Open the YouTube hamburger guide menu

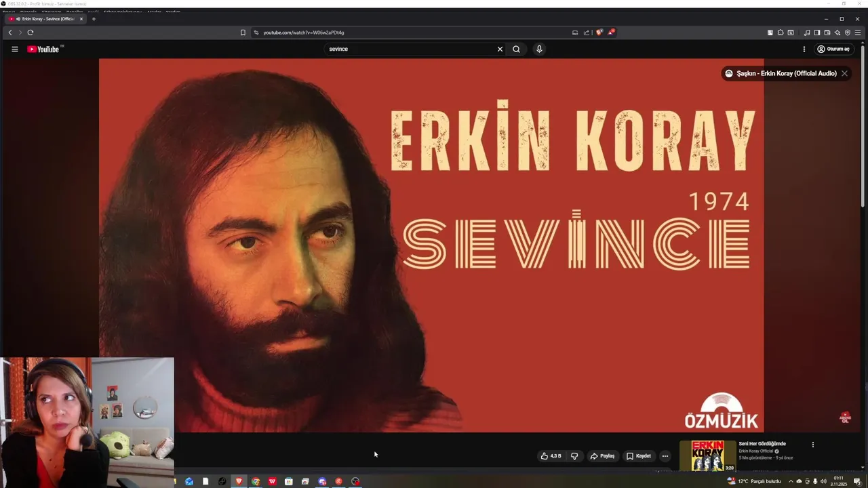(14, 49)
